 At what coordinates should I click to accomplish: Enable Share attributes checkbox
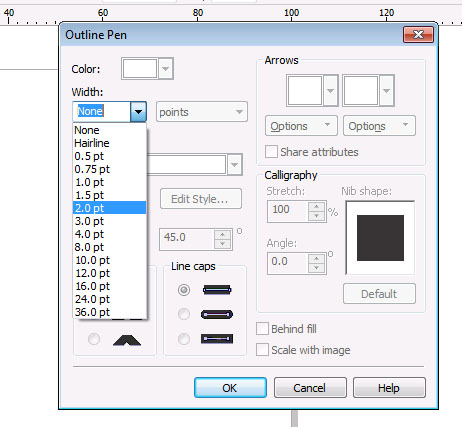click(271, 152)
